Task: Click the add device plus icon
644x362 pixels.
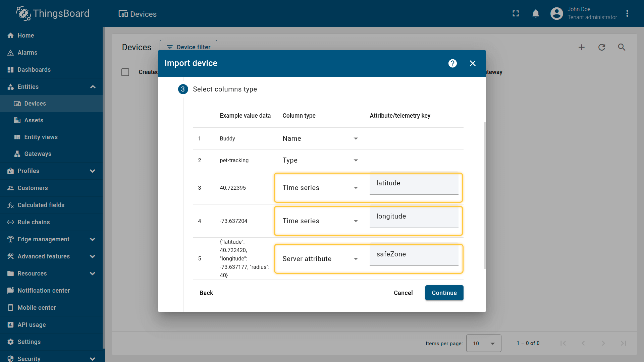Action: pos(581,47)
